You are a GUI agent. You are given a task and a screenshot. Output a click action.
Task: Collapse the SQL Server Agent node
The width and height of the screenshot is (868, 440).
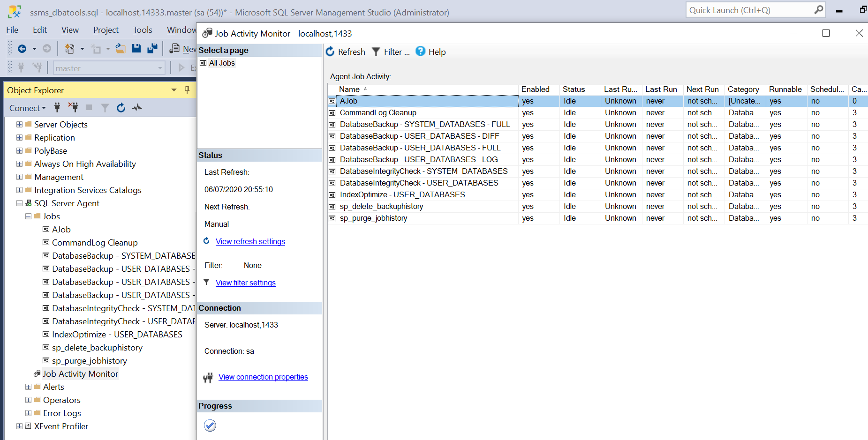tap(19, 203)
